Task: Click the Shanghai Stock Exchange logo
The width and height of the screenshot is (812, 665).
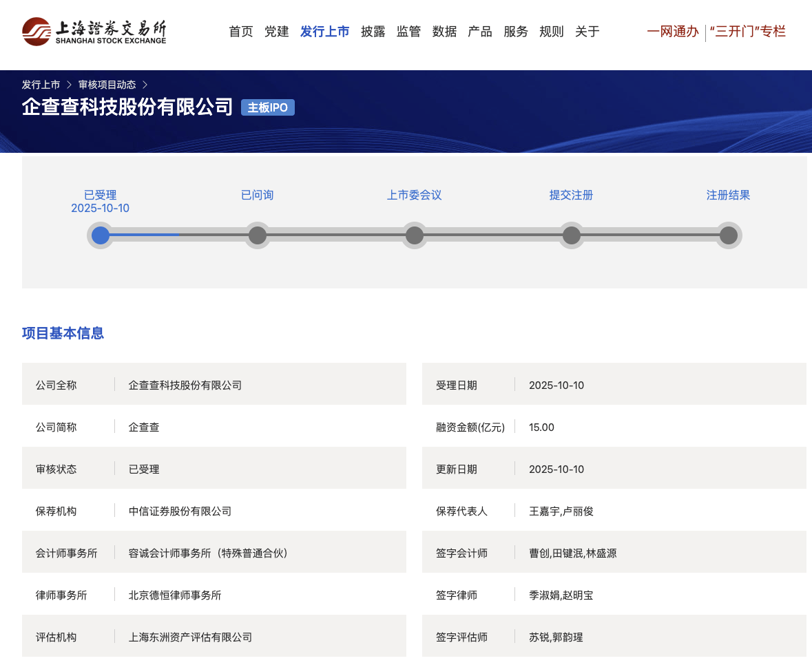Action: 94,32
